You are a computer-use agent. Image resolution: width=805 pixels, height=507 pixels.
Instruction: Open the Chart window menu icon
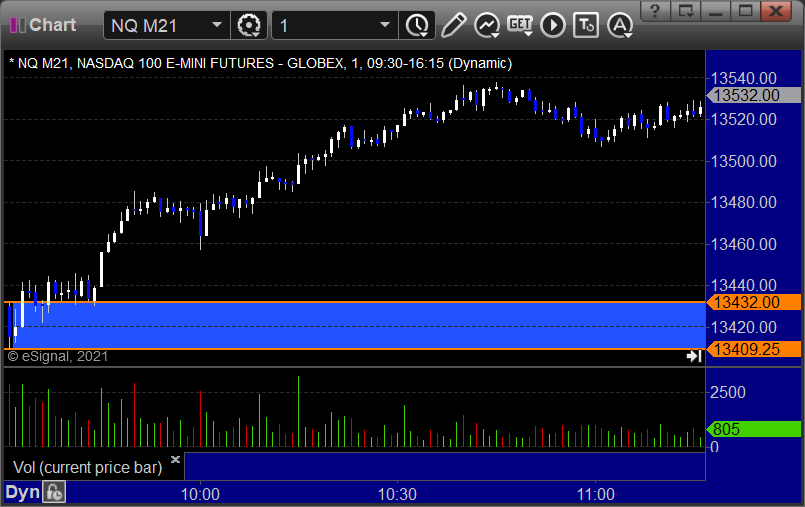pyautogui.click(x=17, y=25)
